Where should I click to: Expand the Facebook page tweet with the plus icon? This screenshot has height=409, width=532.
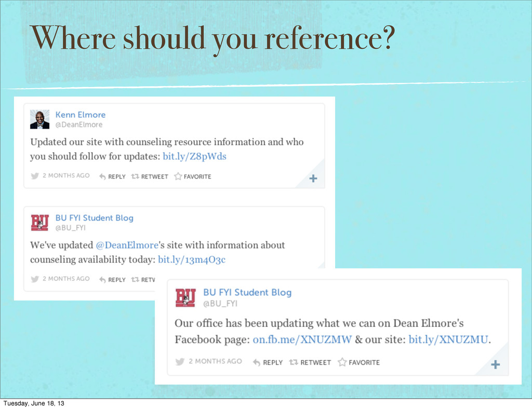pos(495,364)
